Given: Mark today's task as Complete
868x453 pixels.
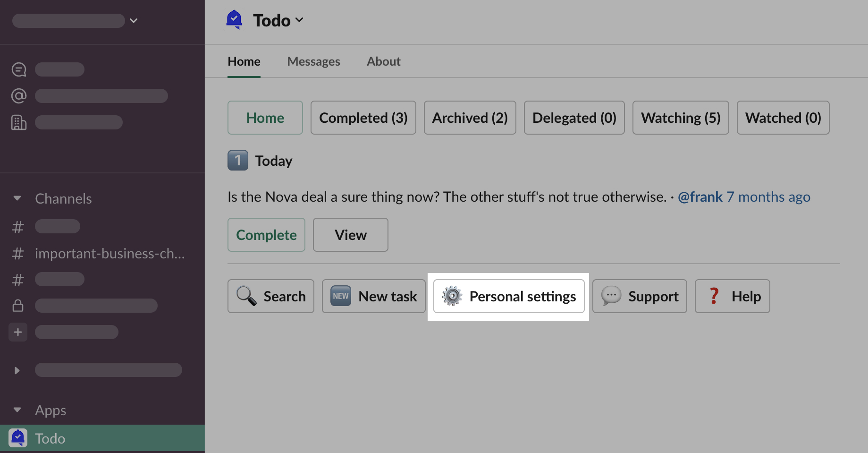Looking at the screenshot, I should 266,235.
